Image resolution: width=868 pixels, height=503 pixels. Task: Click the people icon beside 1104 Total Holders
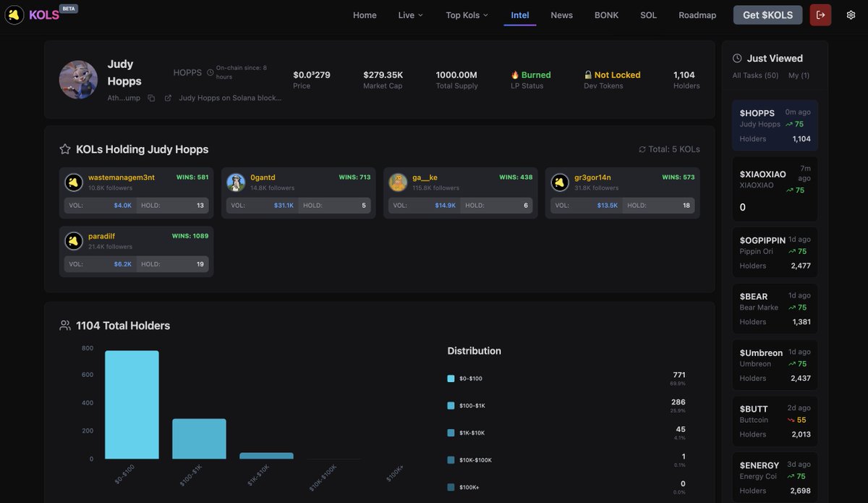pyautogui.click(x=65, y=326)
